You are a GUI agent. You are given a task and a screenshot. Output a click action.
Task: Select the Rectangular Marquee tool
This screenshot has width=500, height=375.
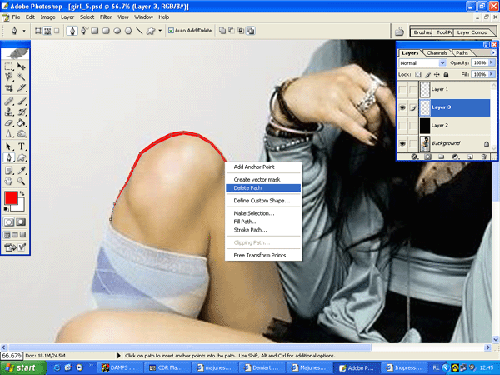(x=9, y=67)
